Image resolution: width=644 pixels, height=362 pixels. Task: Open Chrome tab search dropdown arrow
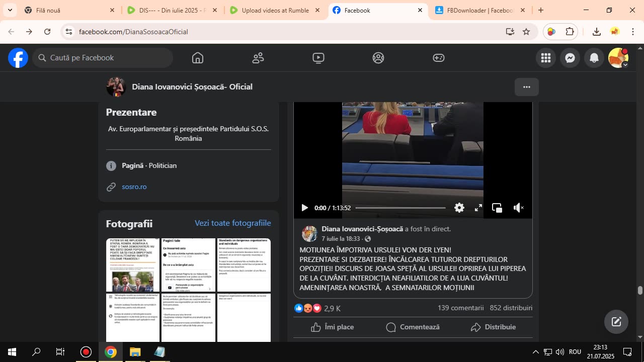click(10, 10)
